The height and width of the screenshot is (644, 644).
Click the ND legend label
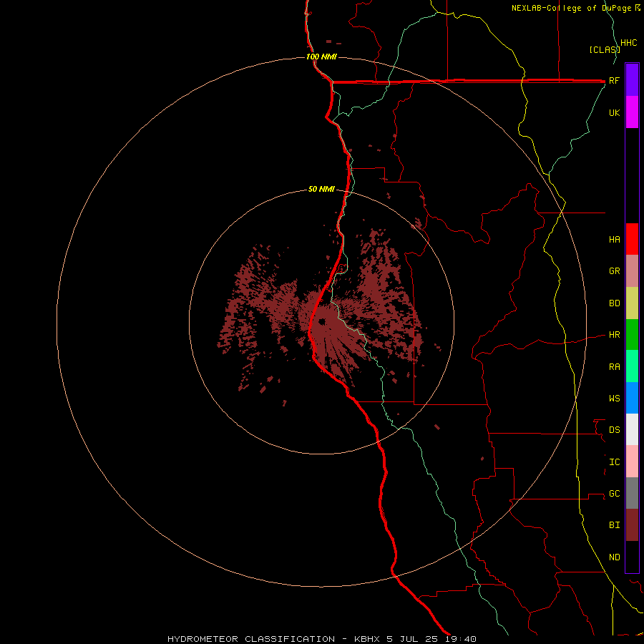pyautogui.click(x=614, y=557)
